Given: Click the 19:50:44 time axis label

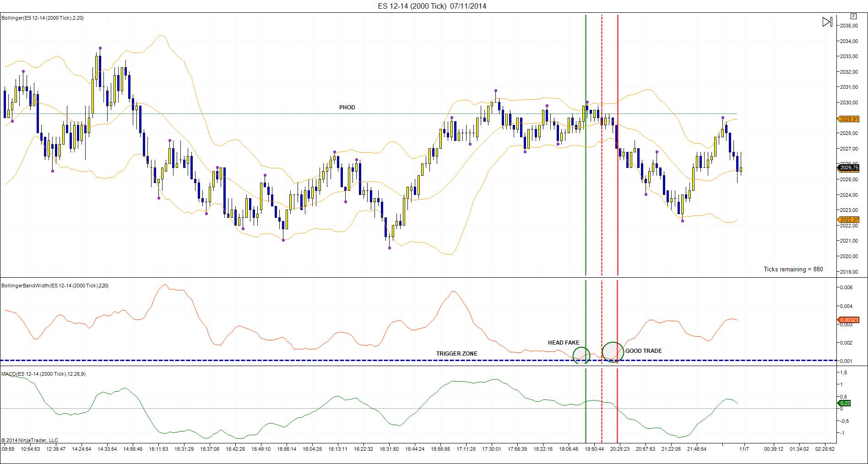Looking at the screenshot, I should [594, 449].
